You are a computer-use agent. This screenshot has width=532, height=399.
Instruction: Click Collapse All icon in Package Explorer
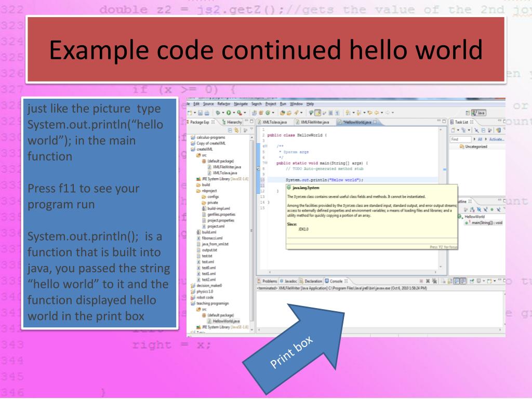click(x=230, y=130)
